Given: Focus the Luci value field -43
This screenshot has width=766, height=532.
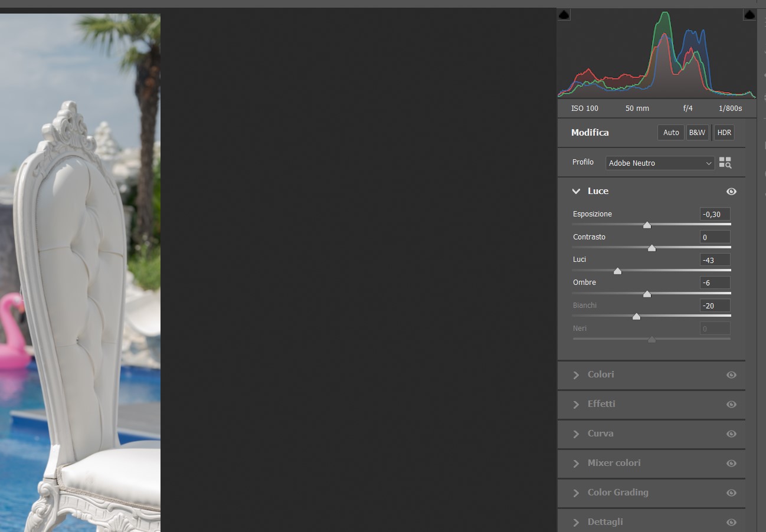Looking at the screenshot, I should coord(715,260).
